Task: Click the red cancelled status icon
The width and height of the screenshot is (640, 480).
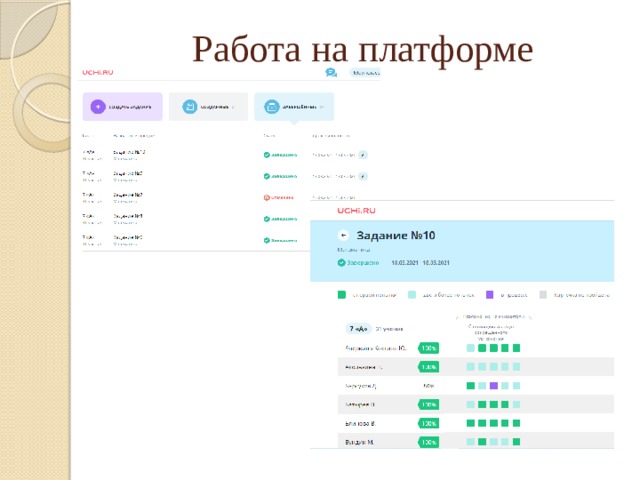Action: (267, 198)
